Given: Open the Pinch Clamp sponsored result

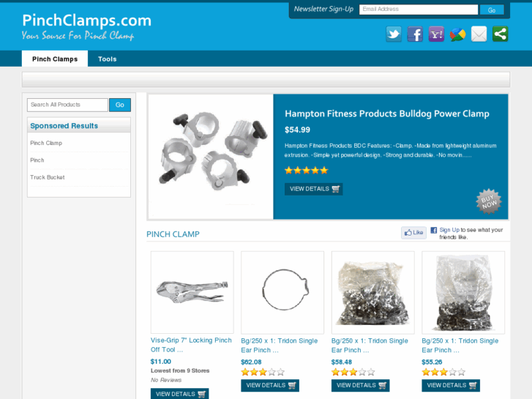Looking at the screenshot, I should 46,143.
